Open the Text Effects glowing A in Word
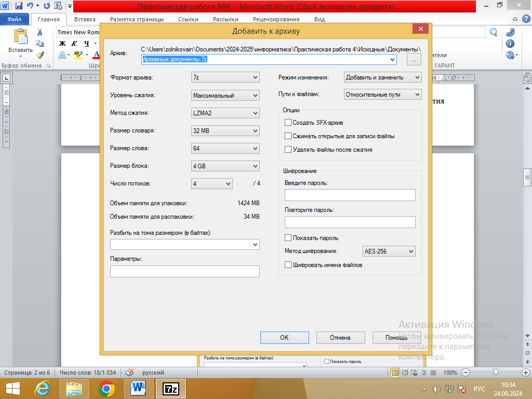This screenshot has width=532, height=399. 62,55
